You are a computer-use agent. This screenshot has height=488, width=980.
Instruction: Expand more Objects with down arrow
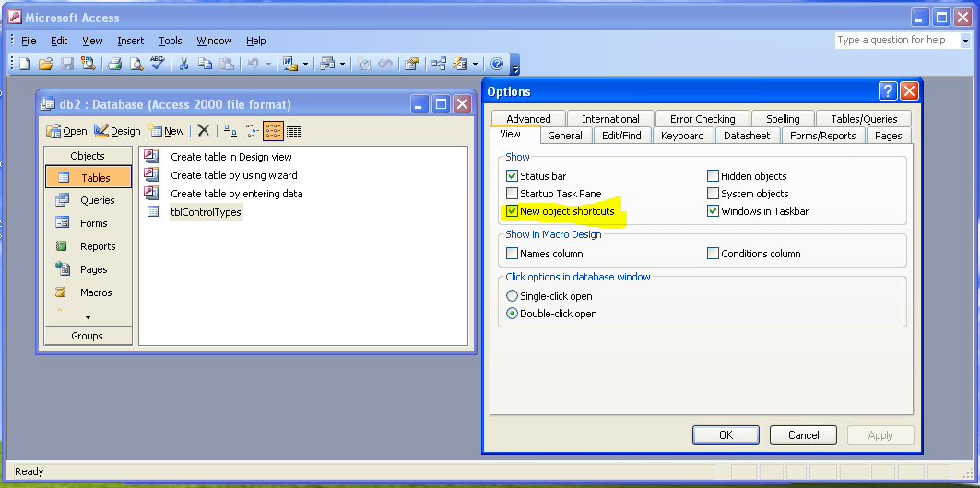88,318
